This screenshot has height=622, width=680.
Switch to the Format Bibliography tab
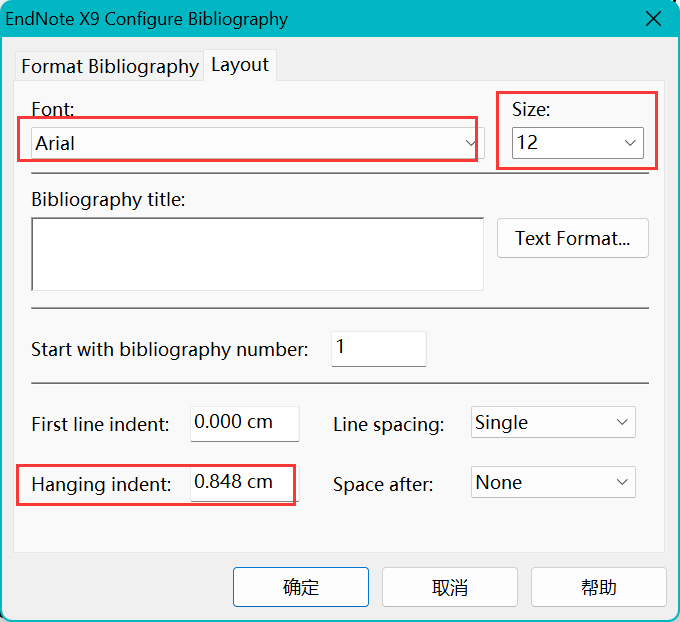coord(109,66)
